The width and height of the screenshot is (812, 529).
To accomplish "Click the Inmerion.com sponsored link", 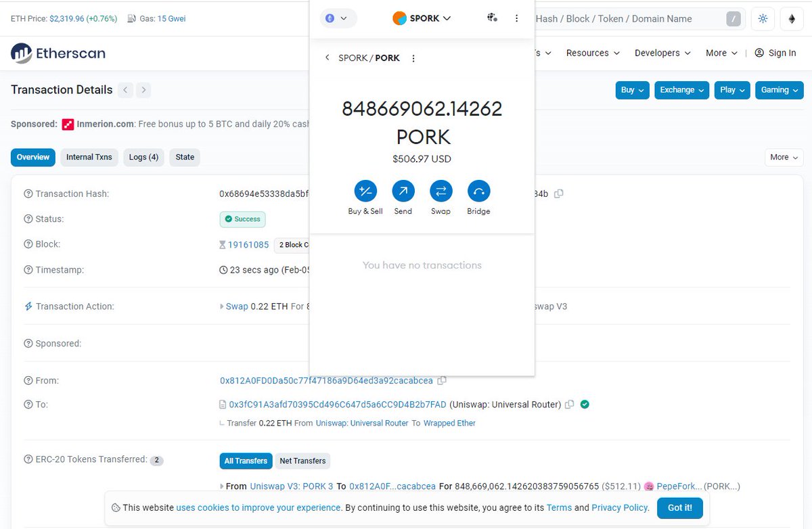I will pyautogui.click(x=104, y=124).
